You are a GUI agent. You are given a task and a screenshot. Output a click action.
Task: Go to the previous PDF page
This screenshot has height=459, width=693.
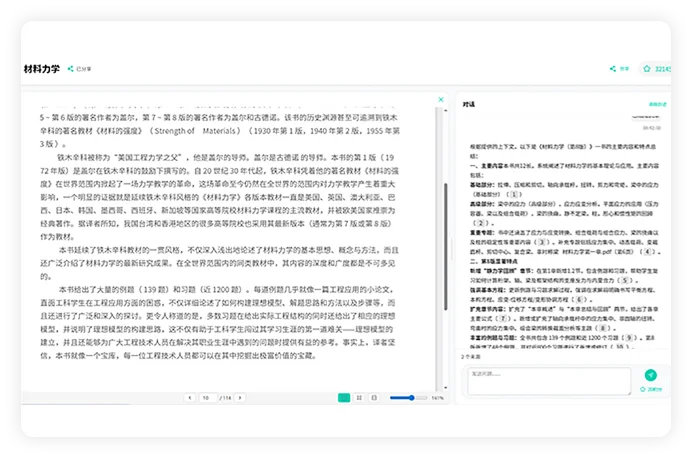(x=190, y=398)
